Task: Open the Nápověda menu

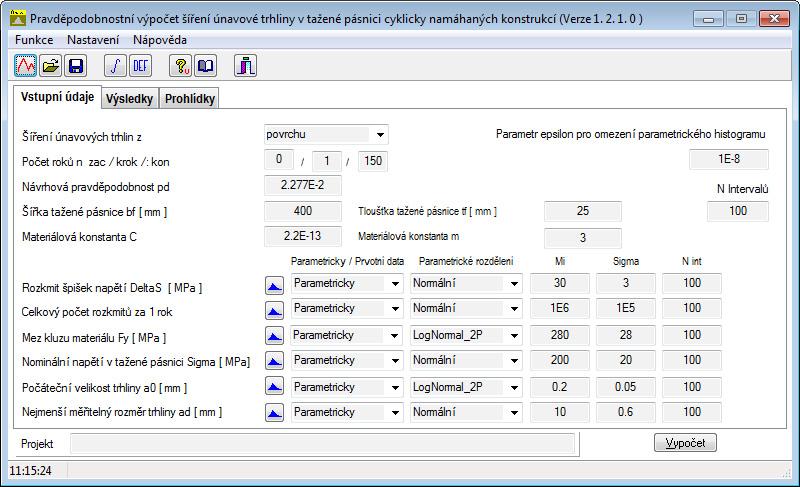Action: coord(160,40)
